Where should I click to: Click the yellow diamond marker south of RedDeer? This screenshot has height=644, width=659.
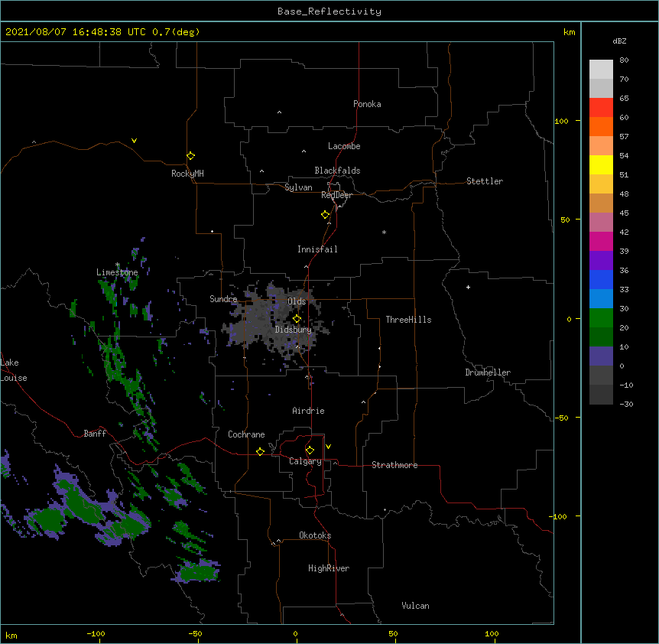click(x=325, y=214)
